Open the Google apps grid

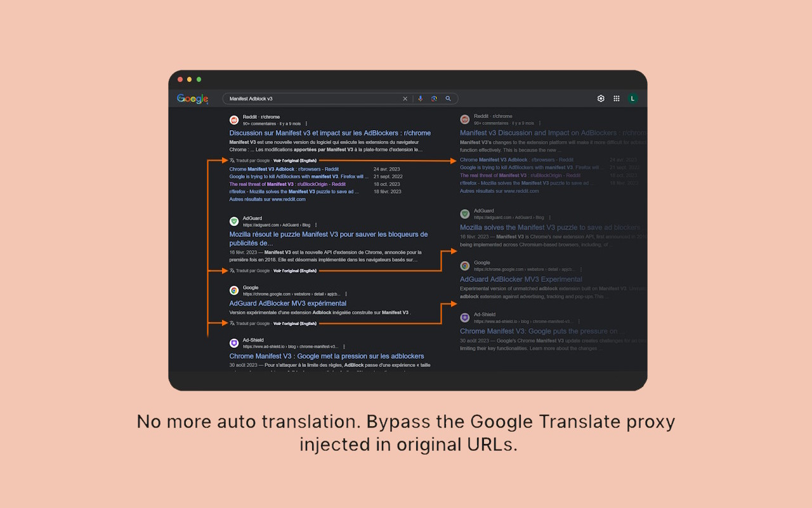[617, 98]
